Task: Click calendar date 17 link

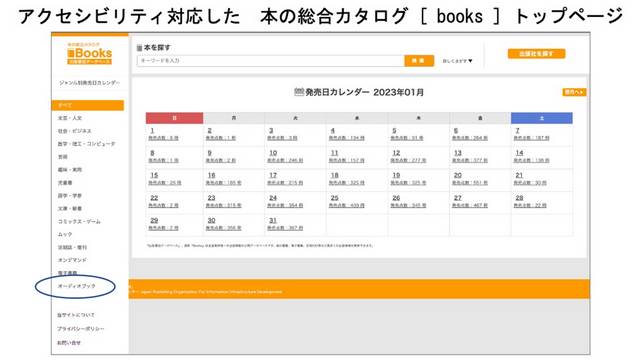Action: click(273, 176)
